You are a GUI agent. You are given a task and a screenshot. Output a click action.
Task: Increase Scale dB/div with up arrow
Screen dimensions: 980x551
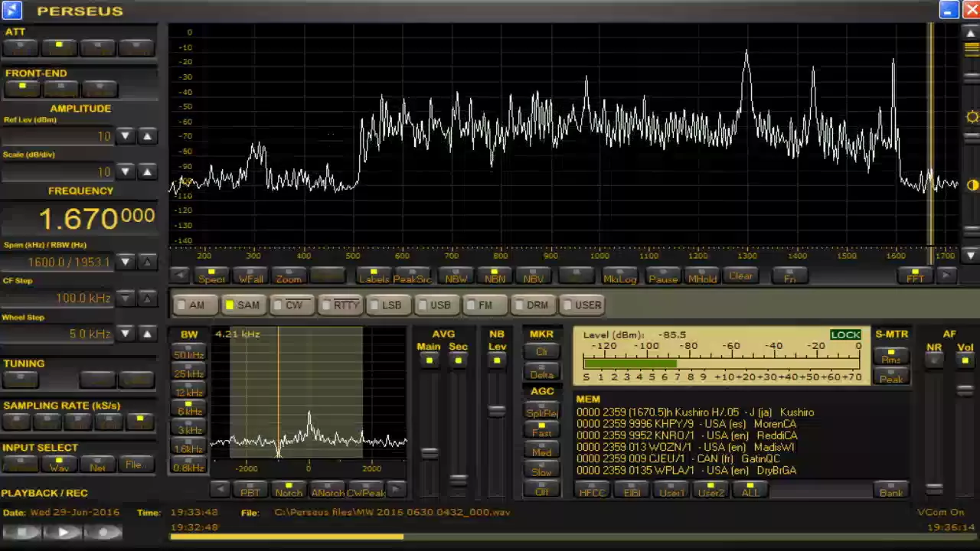147,171
